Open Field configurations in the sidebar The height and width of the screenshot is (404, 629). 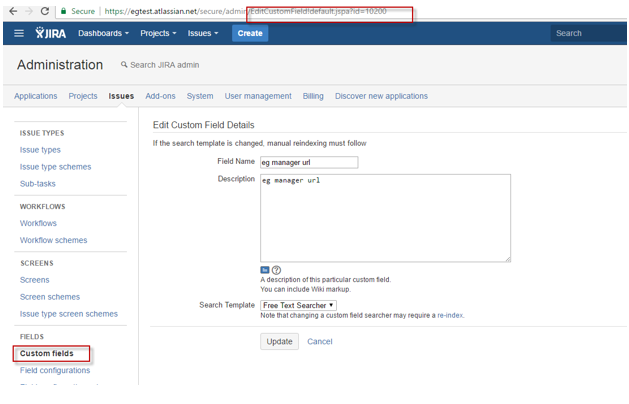(x=55, y=370)
